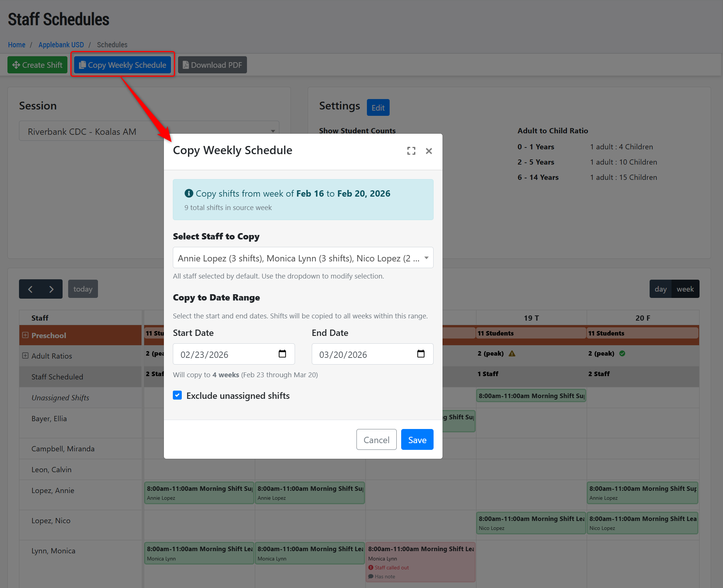Uncheck Exclude unassigned shifts checkbox
723x588 pixels.
[177, 395]
